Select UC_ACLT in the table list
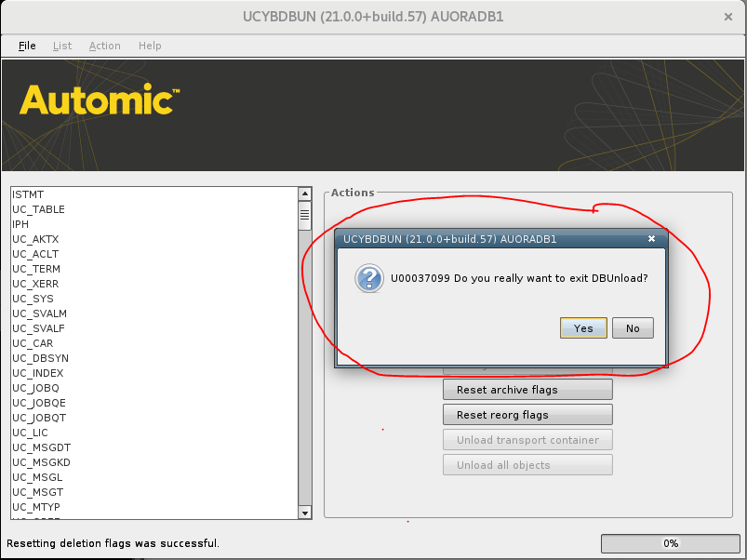This screenshot has width=747, height=560. (154, 254)
